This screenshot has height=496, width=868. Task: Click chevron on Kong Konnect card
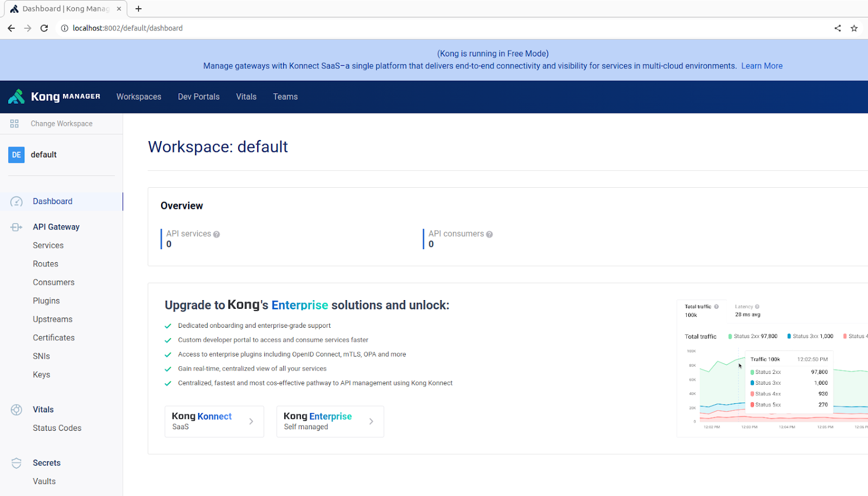click(251, 422)
